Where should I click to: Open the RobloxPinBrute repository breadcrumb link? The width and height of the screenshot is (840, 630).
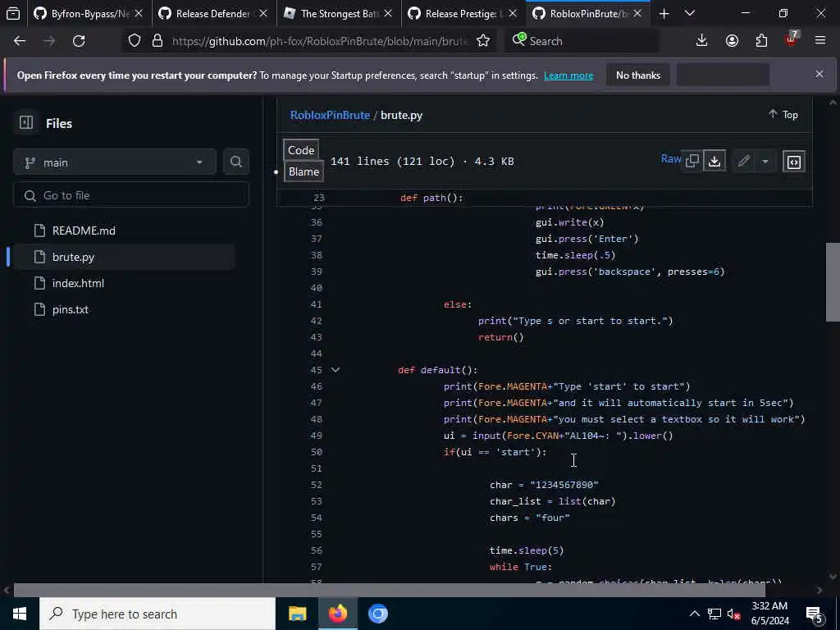pos(330,115)
